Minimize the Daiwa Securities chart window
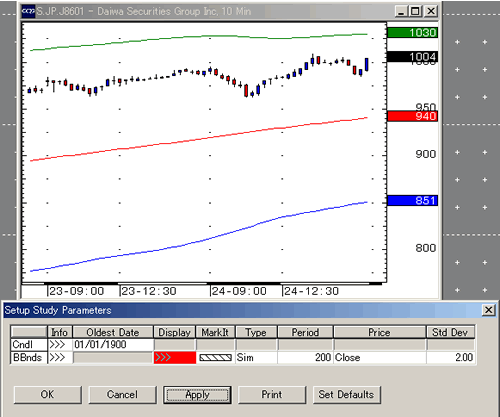This screenshot has height=417, width=500. tap(401, 11)
